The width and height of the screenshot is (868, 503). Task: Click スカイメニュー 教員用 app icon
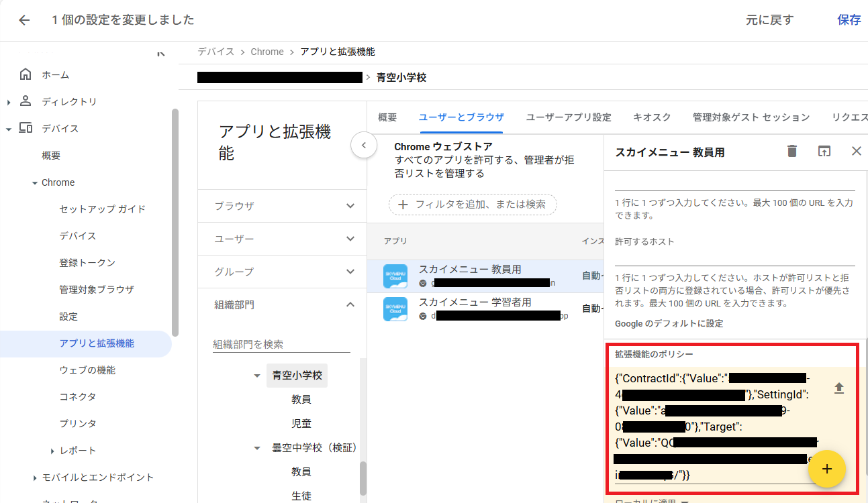395,276
